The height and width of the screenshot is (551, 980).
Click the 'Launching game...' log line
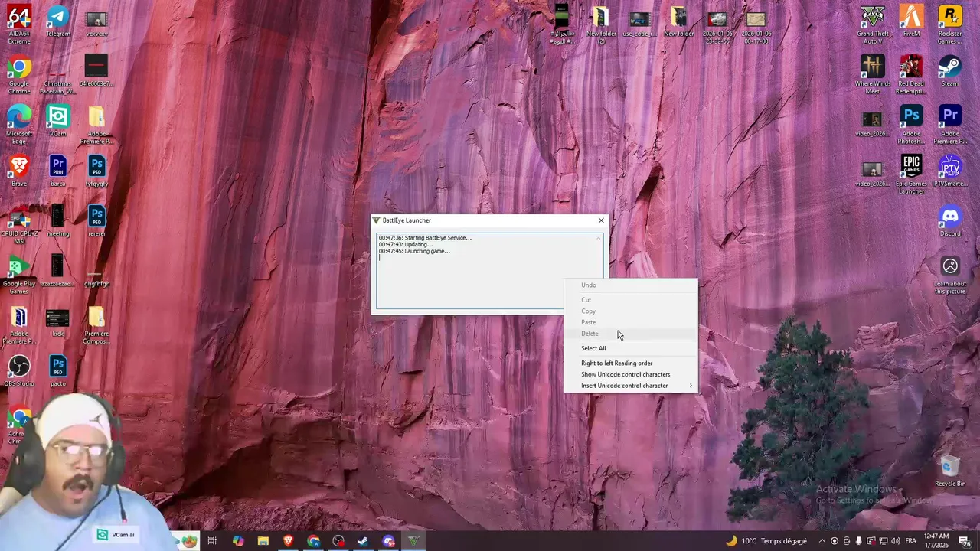tap(414, 251)
